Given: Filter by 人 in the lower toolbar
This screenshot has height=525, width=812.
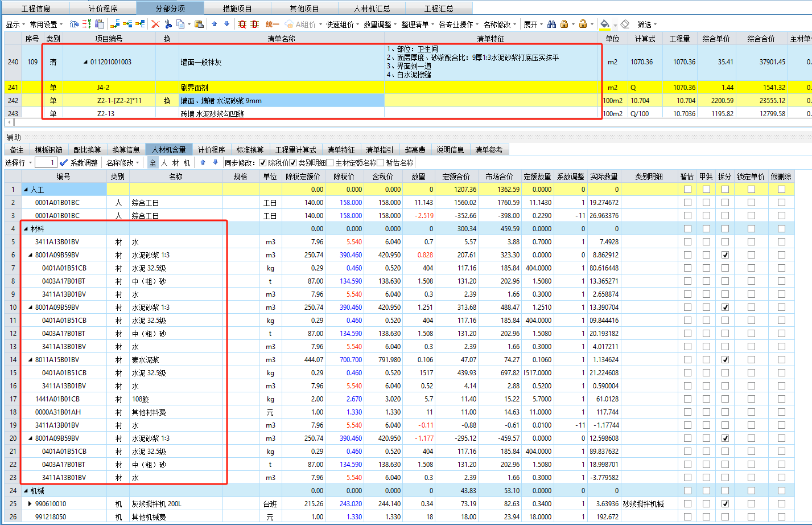Looking at the screenshot, I should [164, 163].
